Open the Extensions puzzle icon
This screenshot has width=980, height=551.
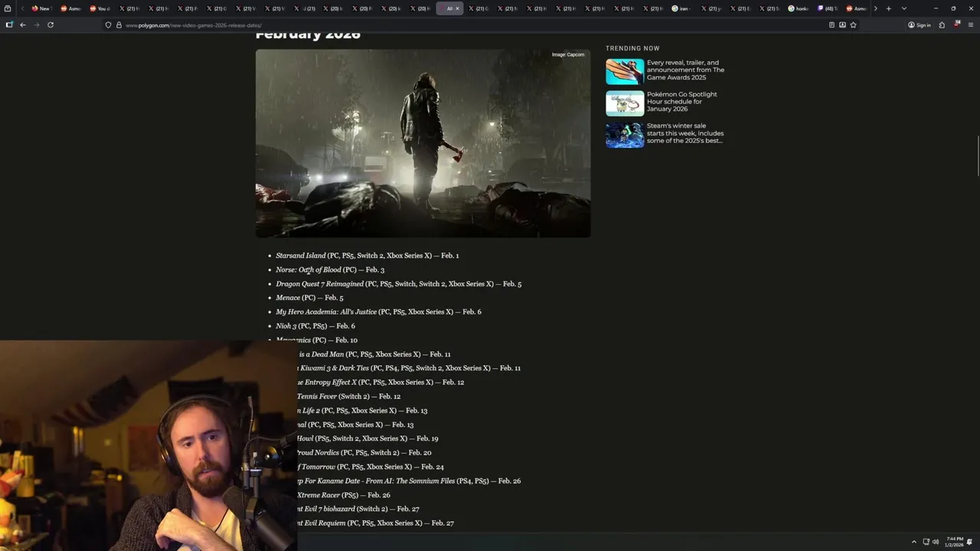[x=942, y=24]
